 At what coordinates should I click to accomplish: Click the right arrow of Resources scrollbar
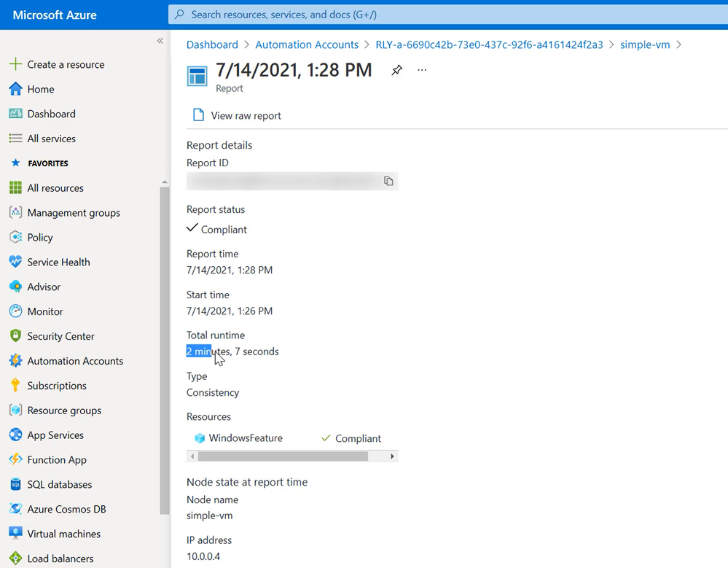tap(392, 456)
